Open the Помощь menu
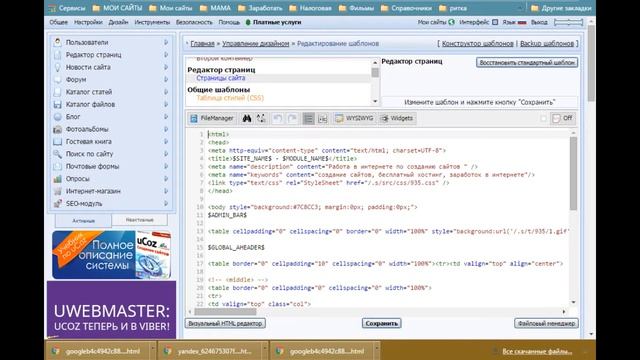This screenshot has width=640, height=360. (x=229, y=22)
